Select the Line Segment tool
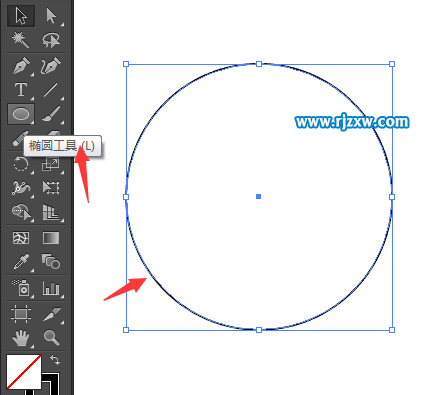 point(51,90)
